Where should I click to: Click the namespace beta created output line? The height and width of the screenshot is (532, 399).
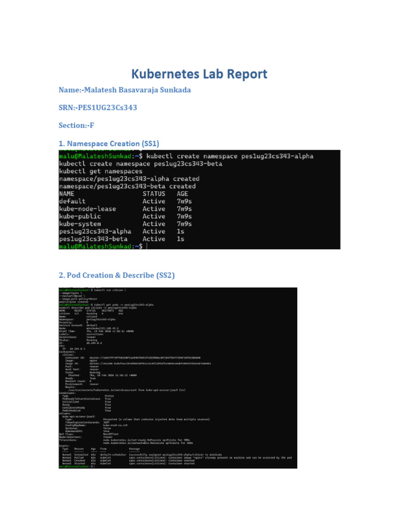tap(127, 187)
